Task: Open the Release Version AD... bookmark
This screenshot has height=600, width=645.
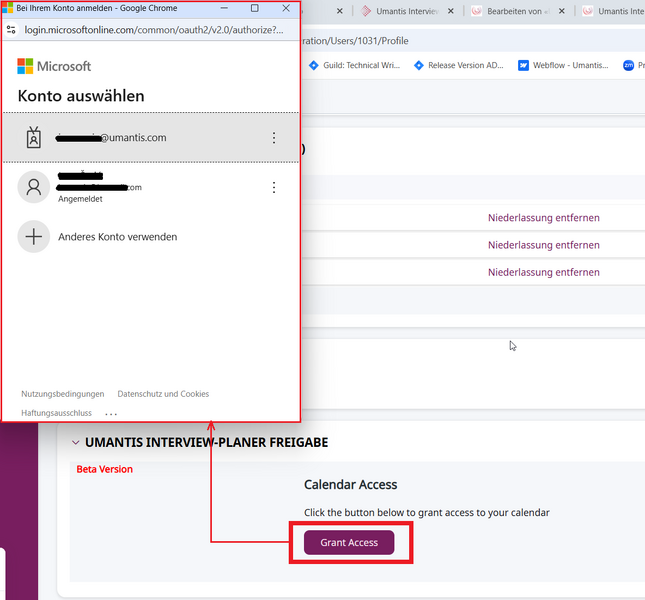Action: 458,65
